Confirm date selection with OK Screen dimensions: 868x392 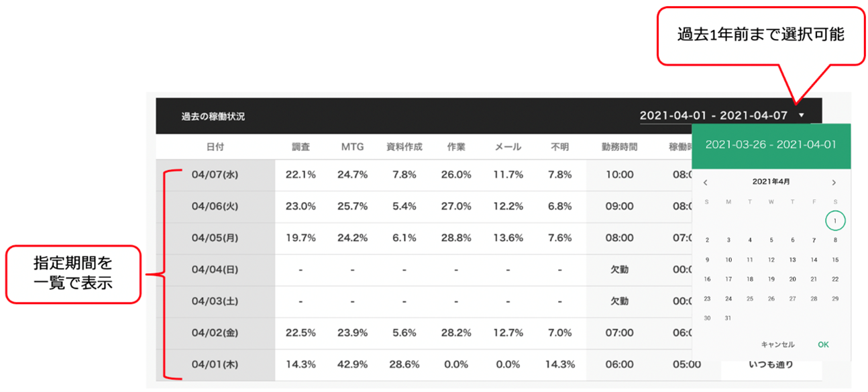823,344
